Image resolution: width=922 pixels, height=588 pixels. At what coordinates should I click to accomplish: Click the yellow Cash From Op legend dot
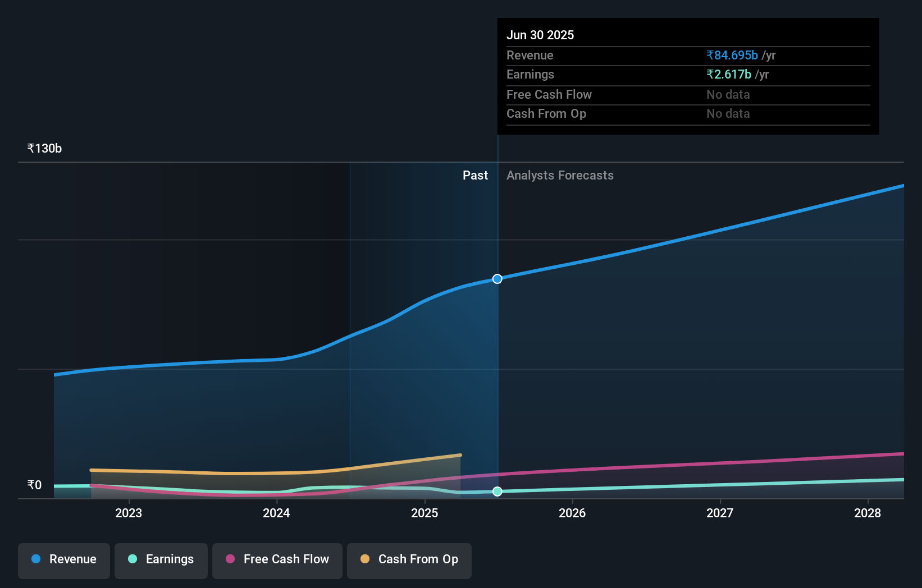(x=366, y=559)
